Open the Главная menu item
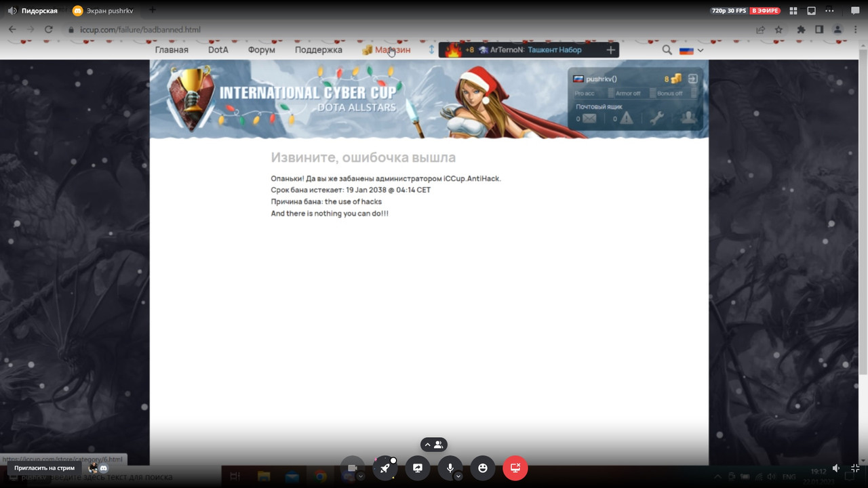 172,50
